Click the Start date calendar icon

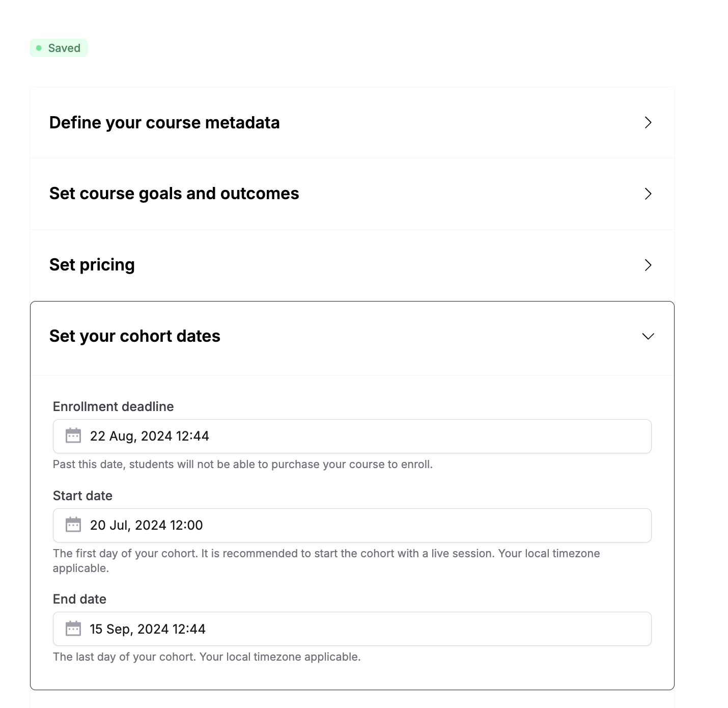73,525
